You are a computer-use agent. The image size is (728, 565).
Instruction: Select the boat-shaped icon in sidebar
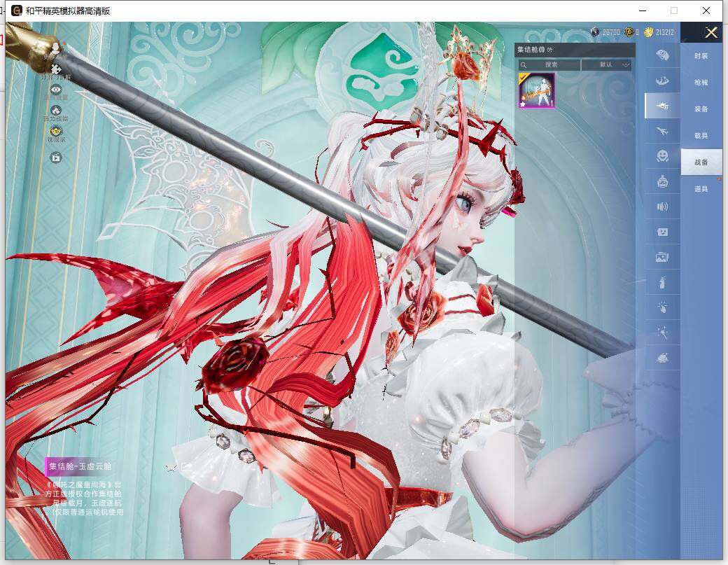click(x=662, y=81)
